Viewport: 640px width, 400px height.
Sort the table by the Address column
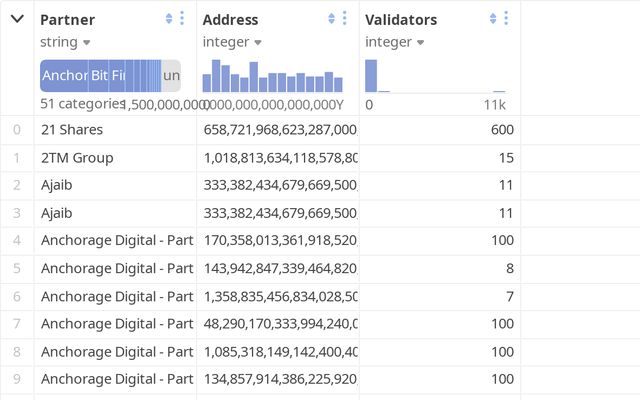[331, 19]
